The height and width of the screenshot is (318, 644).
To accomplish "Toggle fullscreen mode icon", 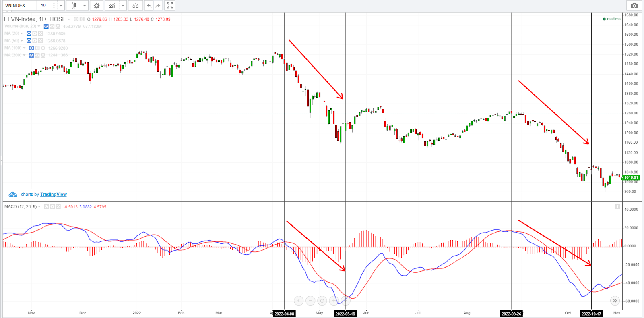I will [170, 6].
